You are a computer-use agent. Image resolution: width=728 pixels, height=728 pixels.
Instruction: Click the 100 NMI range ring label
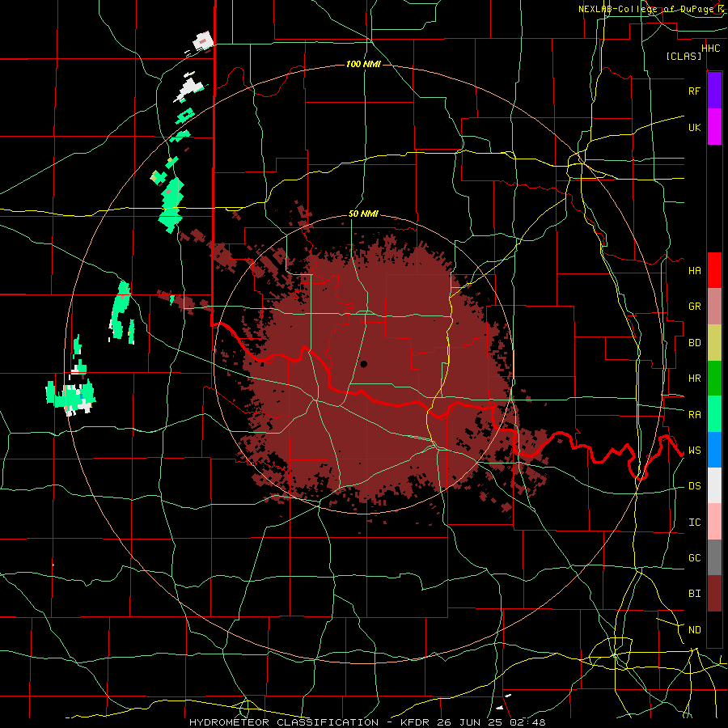point(363,64)
